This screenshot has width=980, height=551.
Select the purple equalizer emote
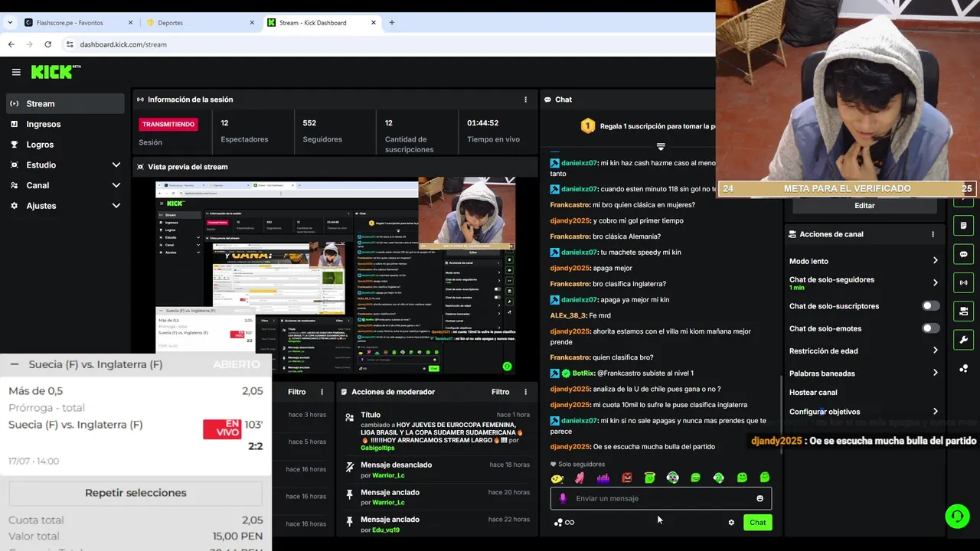tap(603, 478)
